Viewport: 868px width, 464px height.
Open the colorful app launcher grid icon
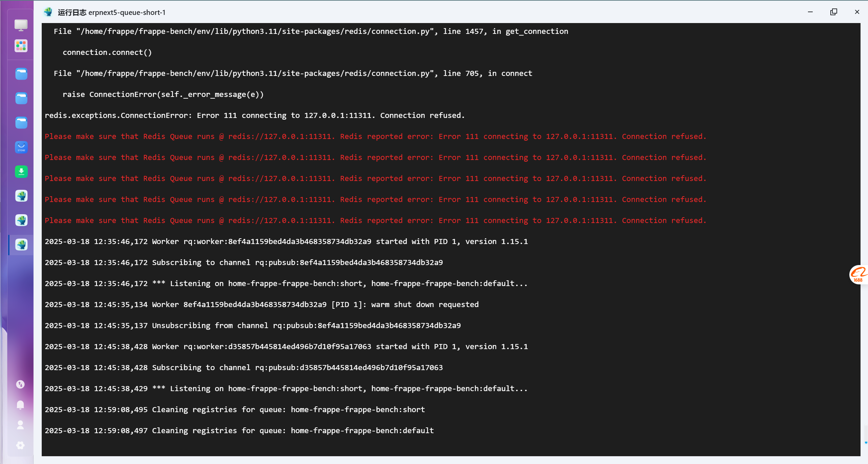[21, 46]
